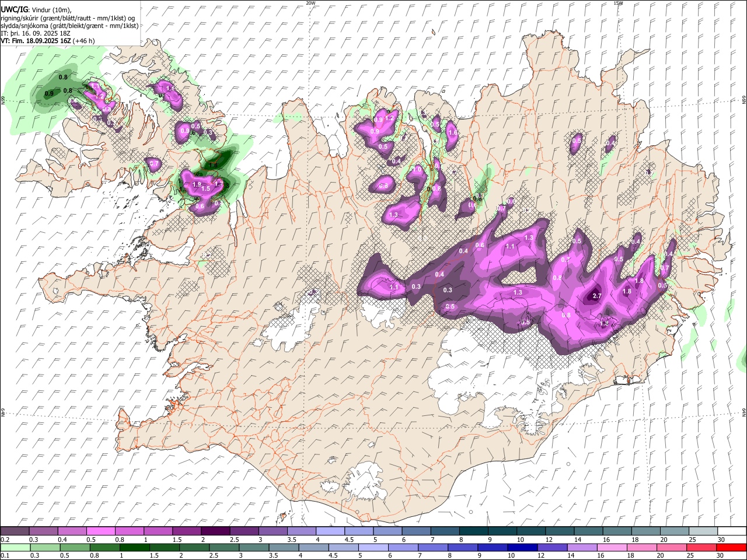Screen dimensions: 747x560
Task: Click the 1.9 value label in the western precipitation cell
Action: (x=197, y=184)
